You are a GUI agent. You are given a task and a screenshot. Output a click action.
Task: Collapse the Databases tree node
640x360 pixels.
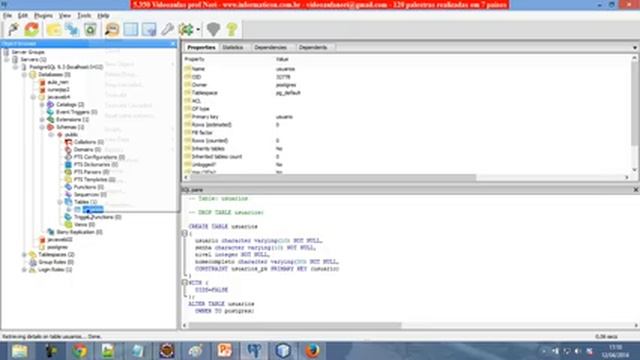click(24, 75)
